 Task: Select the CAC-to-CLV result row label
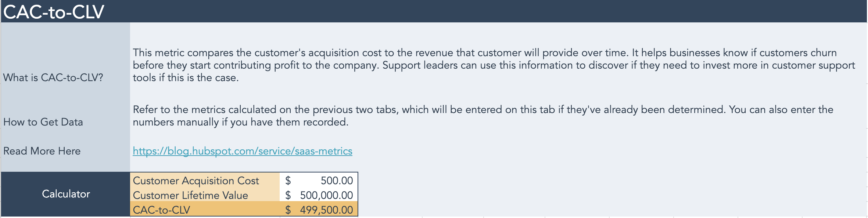[x=162, y=210]
